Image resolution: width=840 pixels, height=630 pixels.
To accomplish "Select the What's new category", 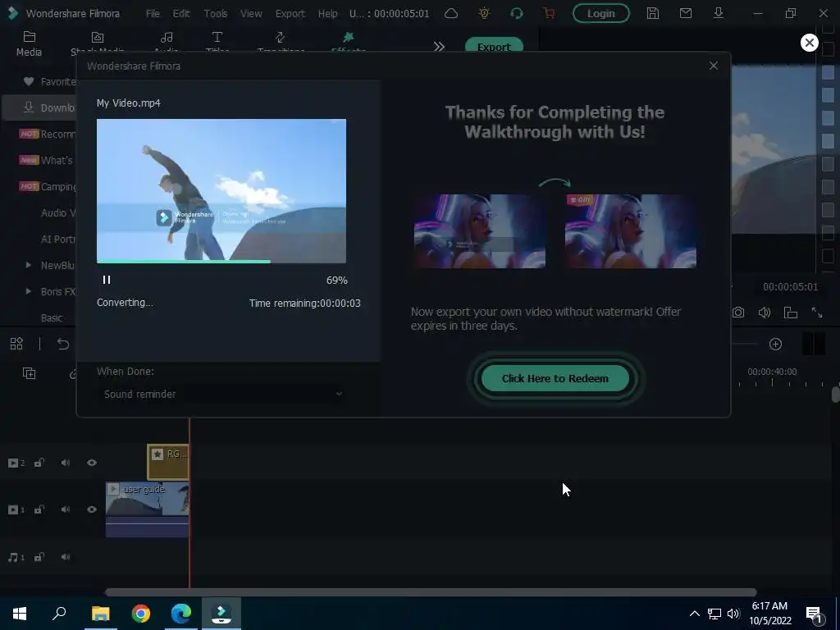I will click(47, 160).
